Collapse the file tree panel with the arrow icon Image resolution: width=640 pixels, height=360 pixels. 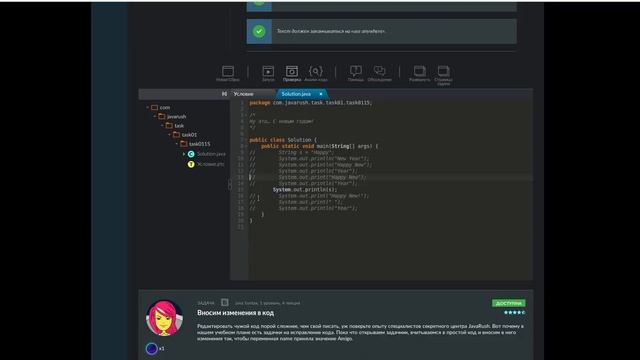pos(224,94)
